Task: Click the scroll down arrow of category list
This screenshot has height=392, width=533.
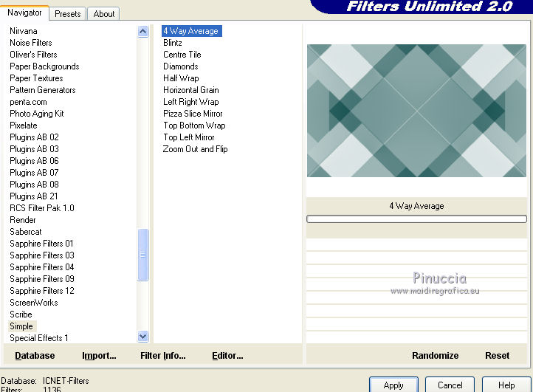Action: pos(143,337)
